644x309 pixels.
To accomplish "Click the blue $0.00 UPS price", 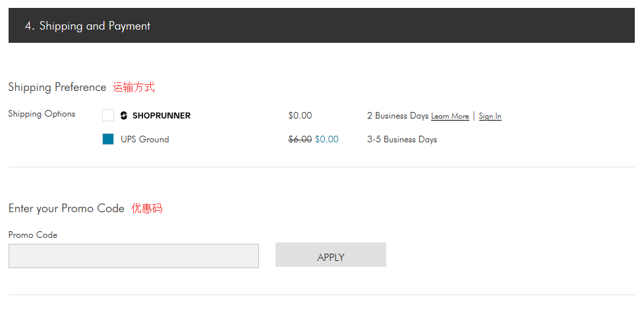I will 327,139.
